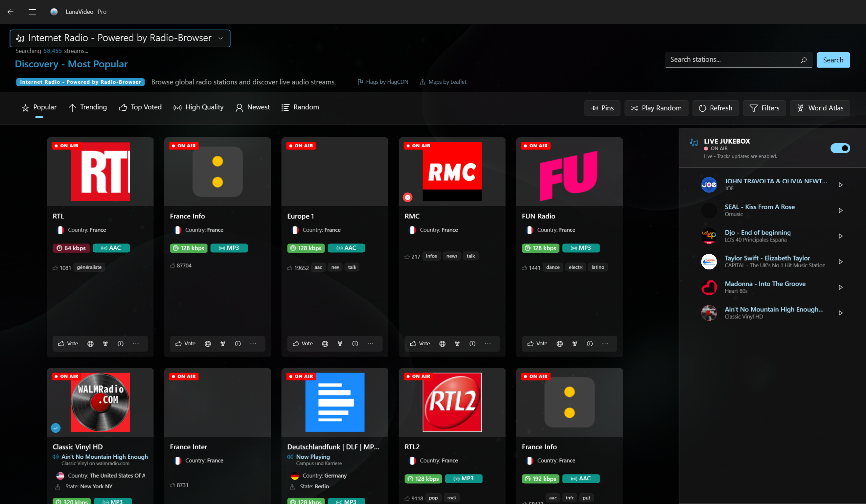The height and width of the screenshot is (504, 866).
Task: Click the RTL card antenna icon
Action: (105, 343)
